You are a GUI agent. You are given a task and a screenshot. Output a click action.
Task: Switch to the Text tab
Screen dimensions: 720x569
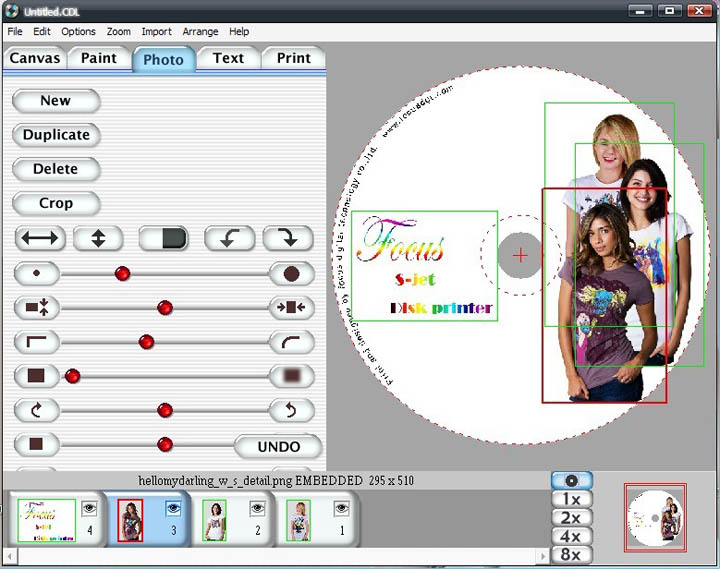coord(228,58)
